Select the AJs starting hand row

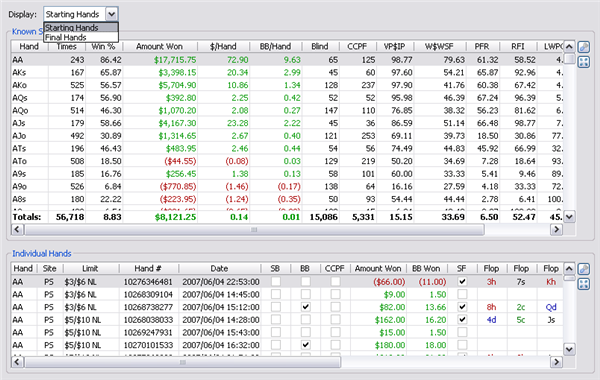tap(287, 123)
